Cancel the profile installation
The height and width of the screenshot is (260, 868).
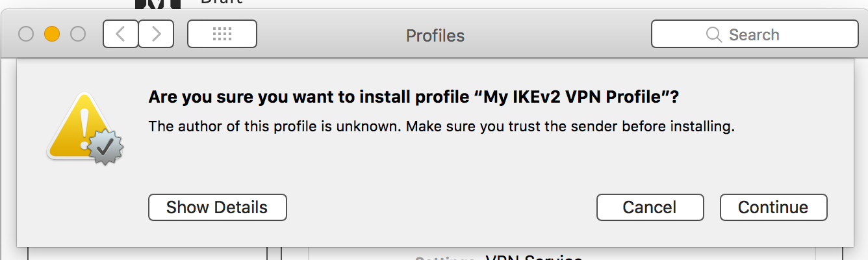pos(650,207)
